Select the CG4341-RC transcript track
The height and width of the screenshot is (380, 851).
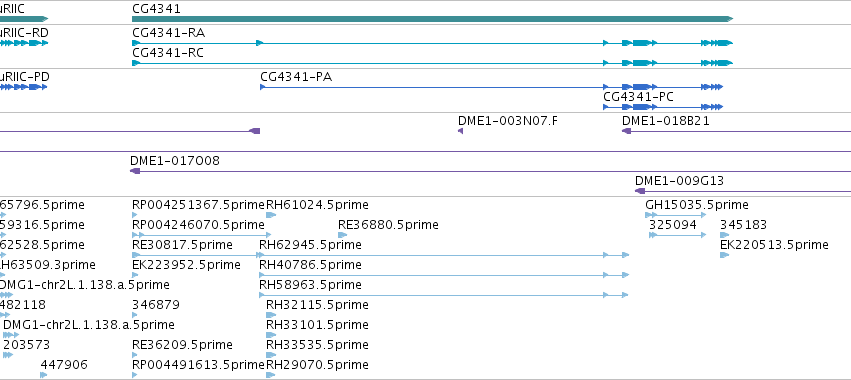[x=433, y=63]
